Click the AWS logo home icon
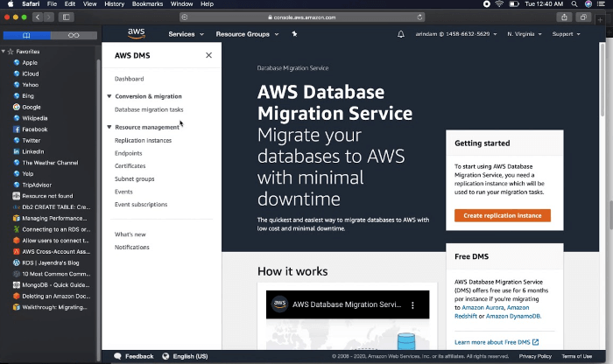The height and width of the screenshot is (364, 613). click(x=136, y=34)
